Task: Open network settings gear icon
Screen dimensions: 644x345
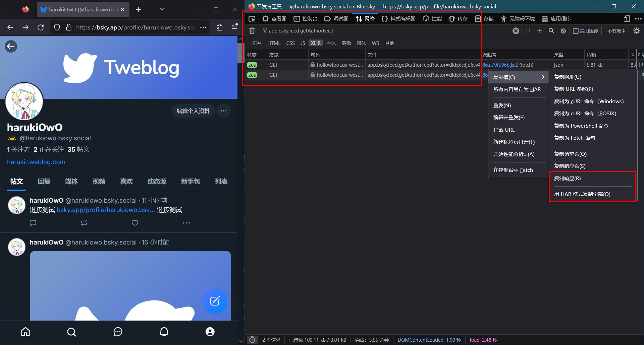Action: click(x=636, y=31)
